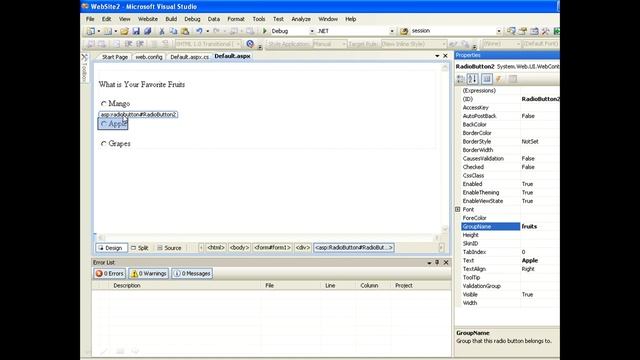Toggle the 0 Errors filter button
This screenshot has height=360, width=640.
[109, 273]
